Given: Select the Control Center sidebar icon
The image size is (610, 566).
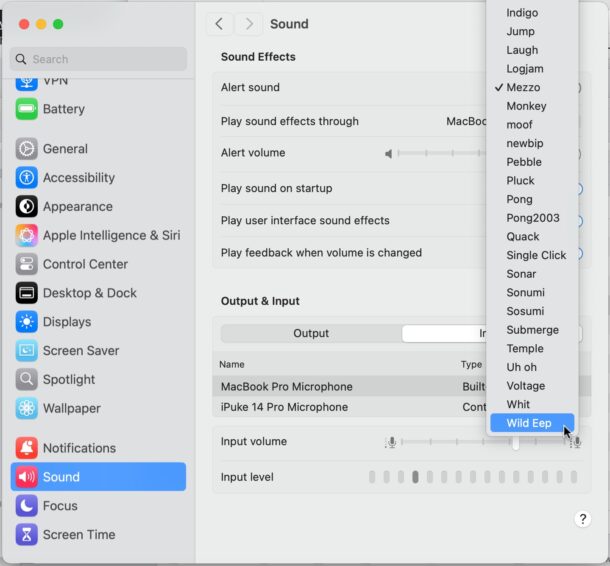Looking at the screenshot, I should [x=26, y=265].
